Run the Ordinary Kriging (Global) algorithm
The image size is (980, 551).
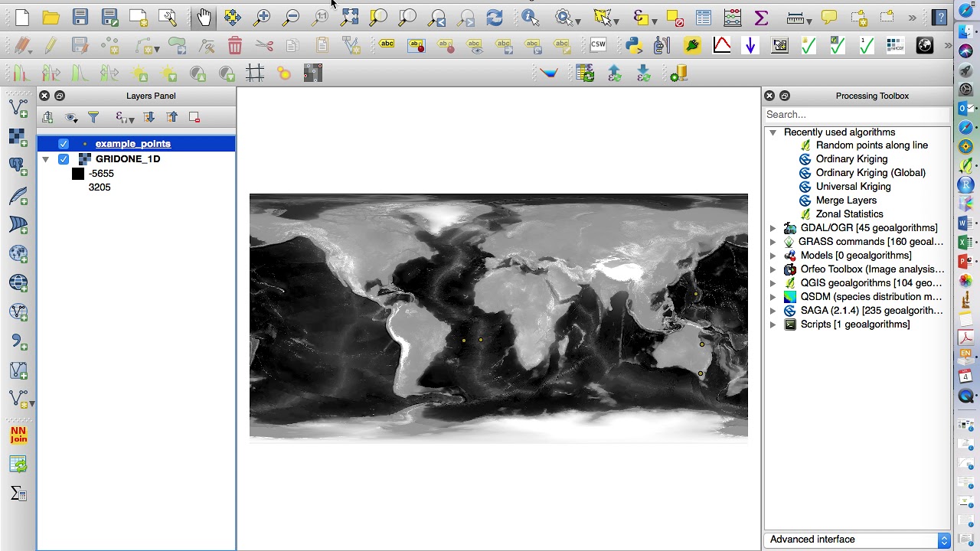point(871,173)
